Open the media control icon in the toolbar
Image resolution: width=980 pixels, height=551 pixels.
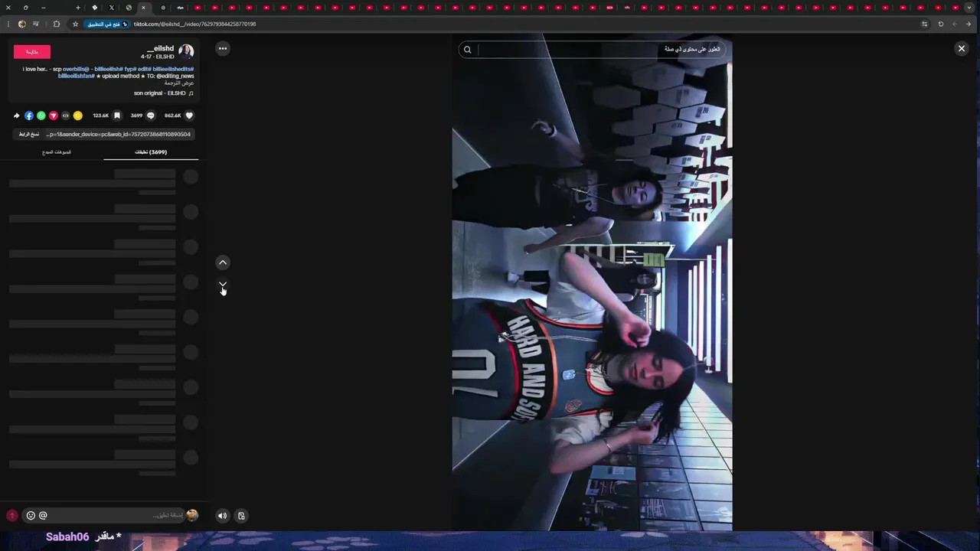(35, 24)
